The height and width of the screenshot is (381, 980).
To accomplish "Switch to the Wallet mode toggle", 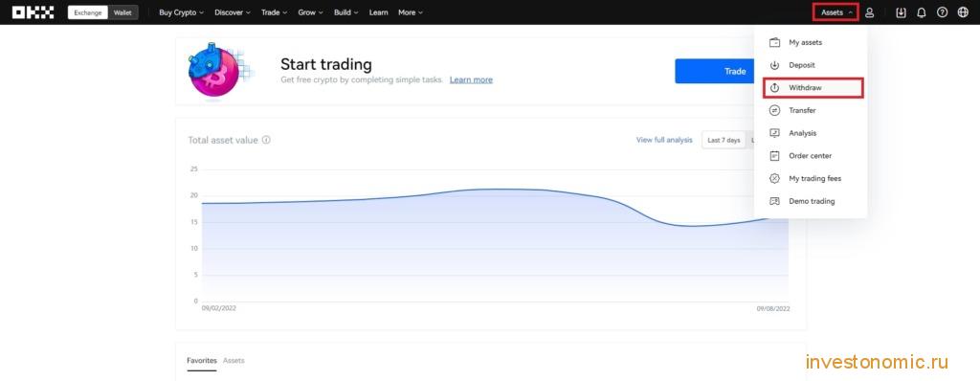I will [122, 12].
